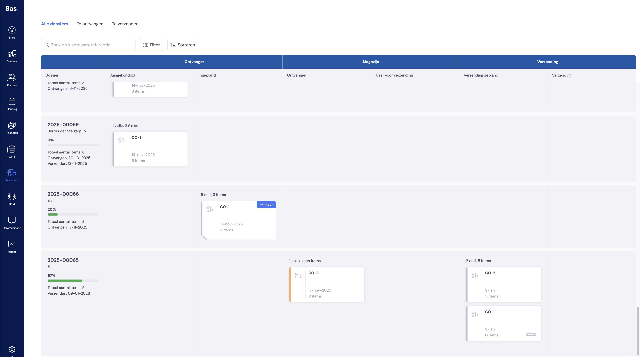Click truck icon on 17-nov-2025 CO-1 card
Screen dimensions: 644x357
(x=209, y=209)
